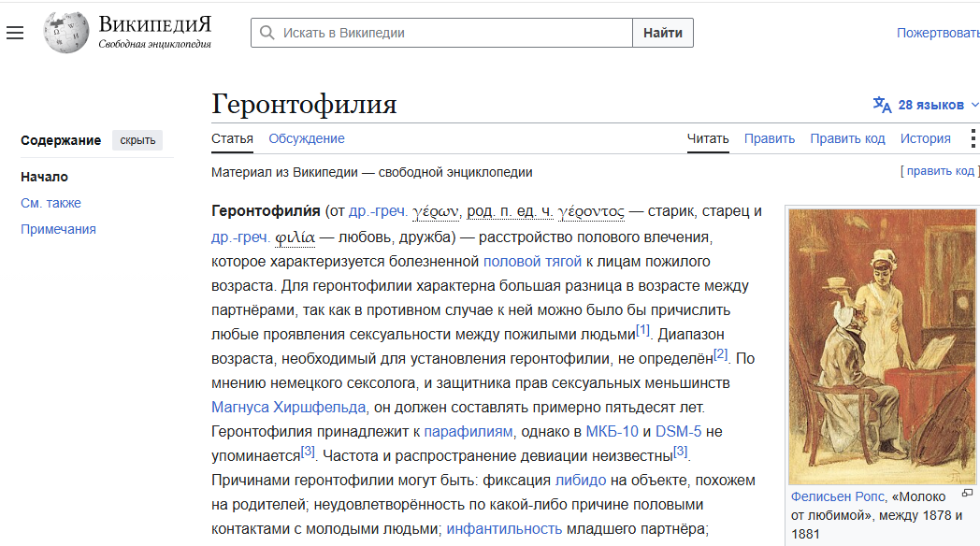
Task: Open the Félicien Rops painting thumbnail
Action: [x=882, y=347]
